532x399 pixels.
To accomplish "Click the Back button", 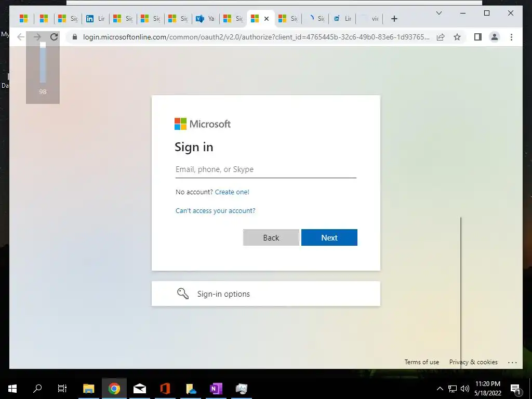I will (x=271, y=237).
